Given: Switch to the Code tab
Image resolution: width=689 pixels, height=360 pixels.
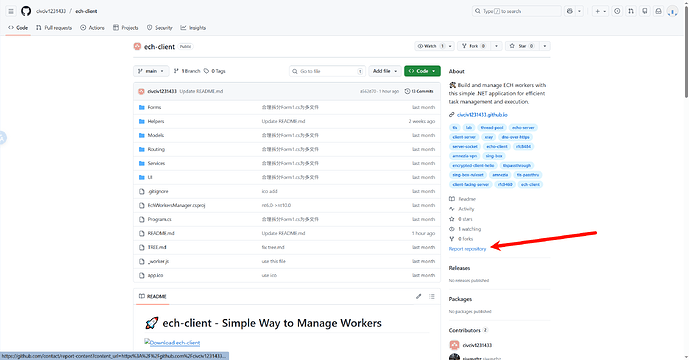Looking at the screenshot, I should 18,28.
